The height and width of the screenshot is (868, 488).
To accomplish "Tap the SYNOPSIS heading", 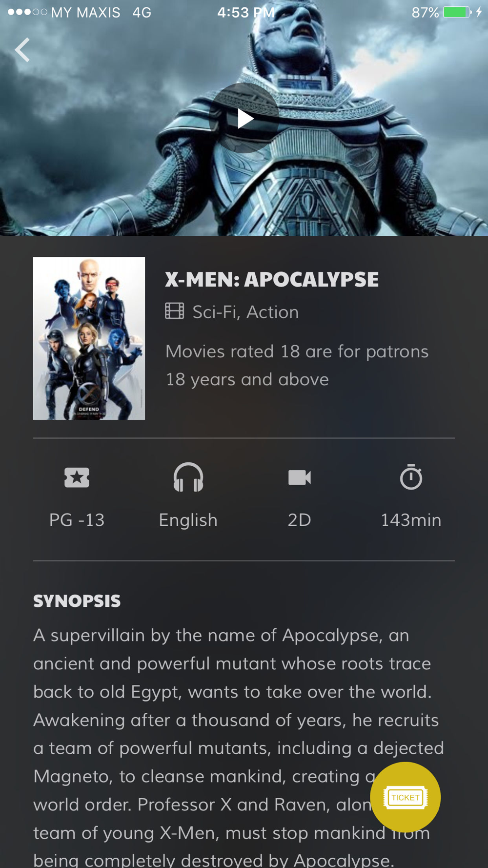I will pos(77,601).
